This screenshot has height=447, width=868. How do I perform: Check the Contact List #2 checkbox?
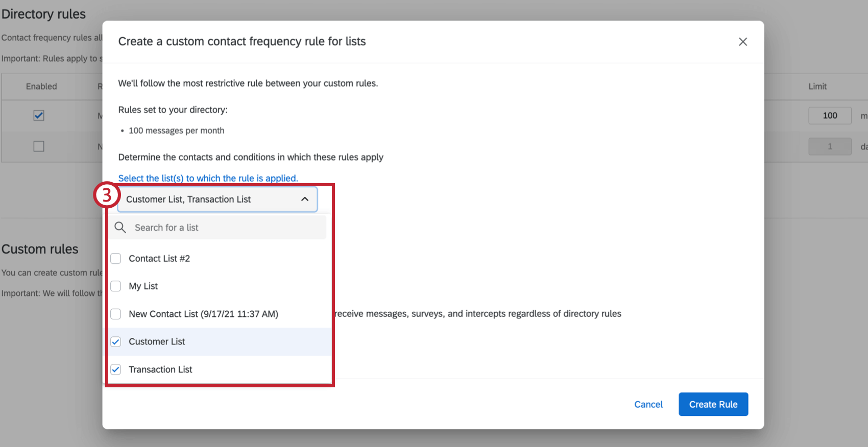[116, 259]
